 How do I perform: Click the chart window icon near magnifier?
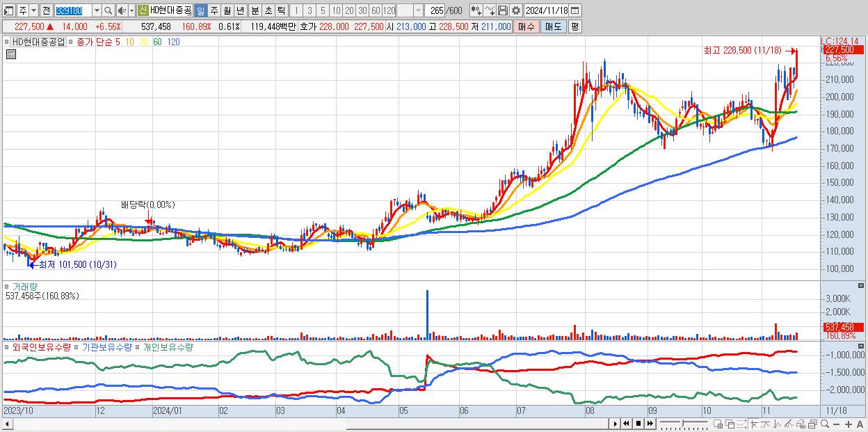tap(813, 424)
